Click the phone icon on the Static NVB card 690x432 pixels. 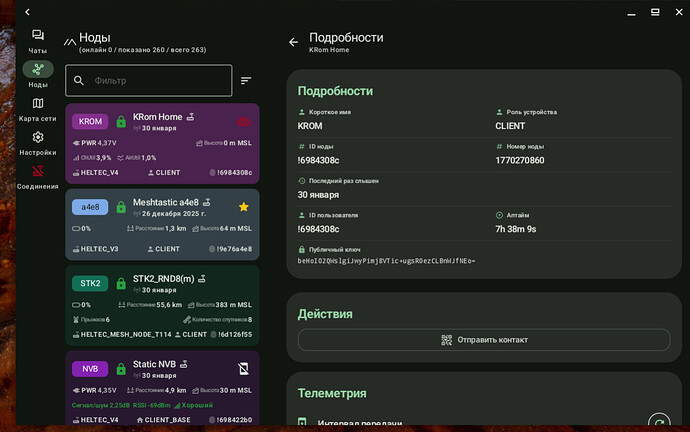click(243, 369)
